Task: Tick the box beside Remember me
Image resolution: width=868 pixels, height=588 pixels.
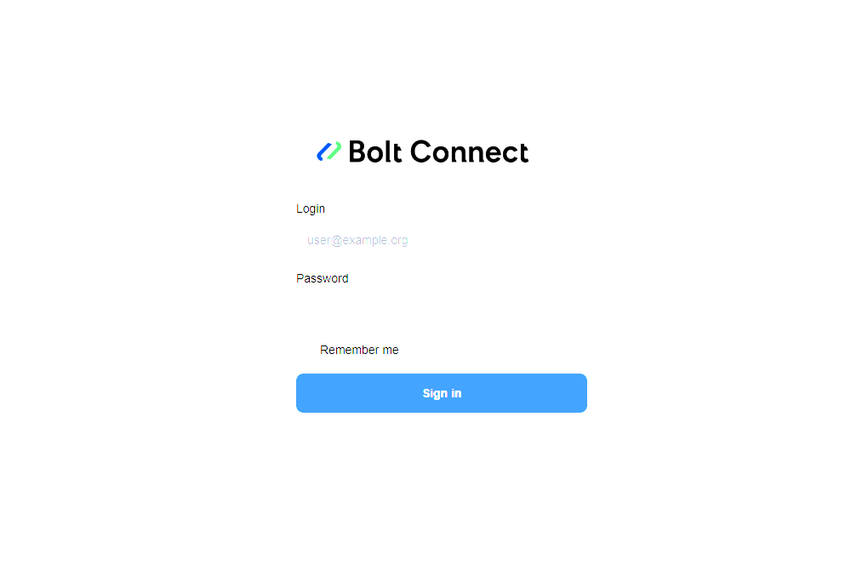Action: pyautogui.click(x=306, y=350)
